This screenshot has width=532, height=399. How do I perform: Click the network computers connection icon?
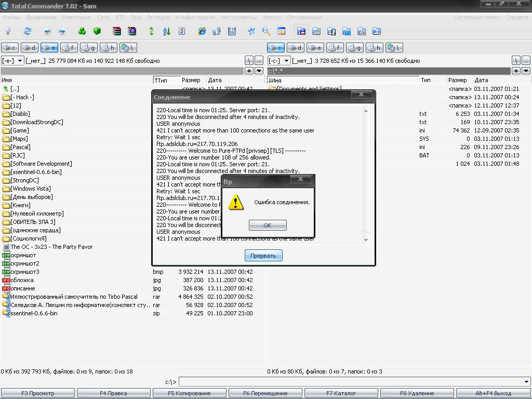click(217, 32)
